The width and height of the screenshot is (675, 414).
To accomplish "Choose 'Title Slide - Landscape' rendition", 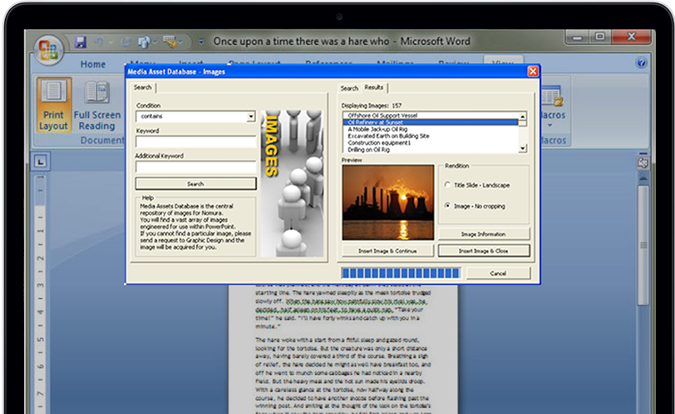I will (x=447, y=185).
